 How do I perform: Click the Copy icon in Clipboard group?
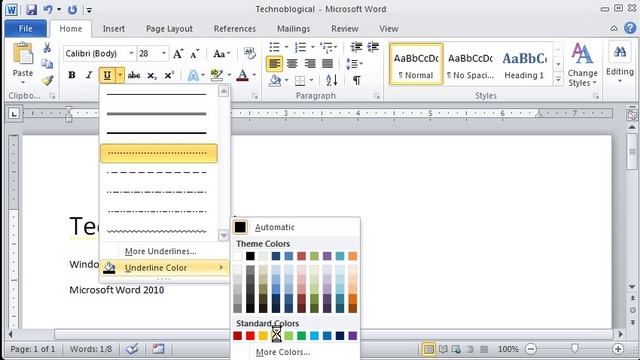(47, 64)
